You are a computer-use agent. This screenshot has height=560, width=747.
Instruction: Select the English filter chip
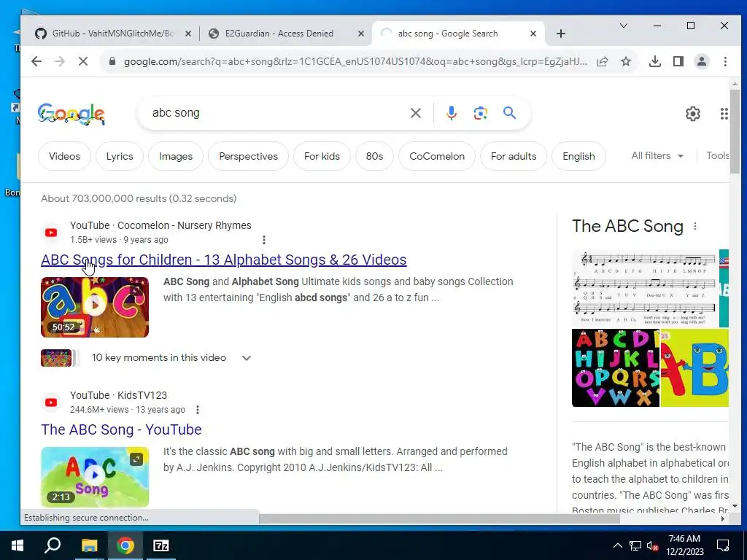click(x=578, y=156)
